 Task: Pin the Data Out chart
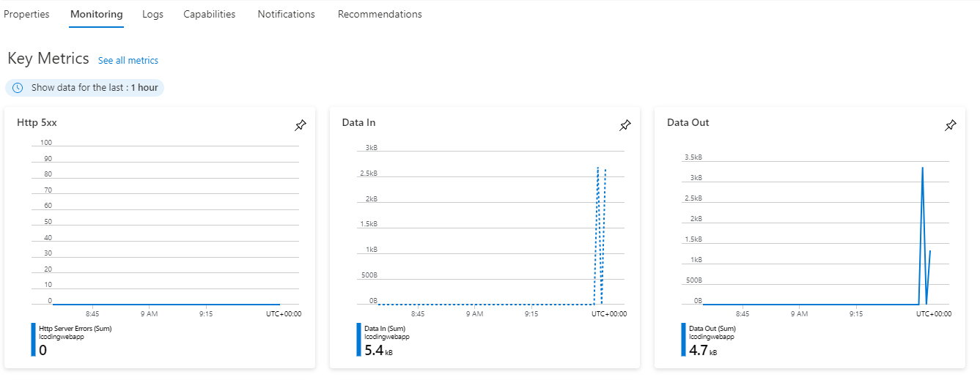(950, 126)
